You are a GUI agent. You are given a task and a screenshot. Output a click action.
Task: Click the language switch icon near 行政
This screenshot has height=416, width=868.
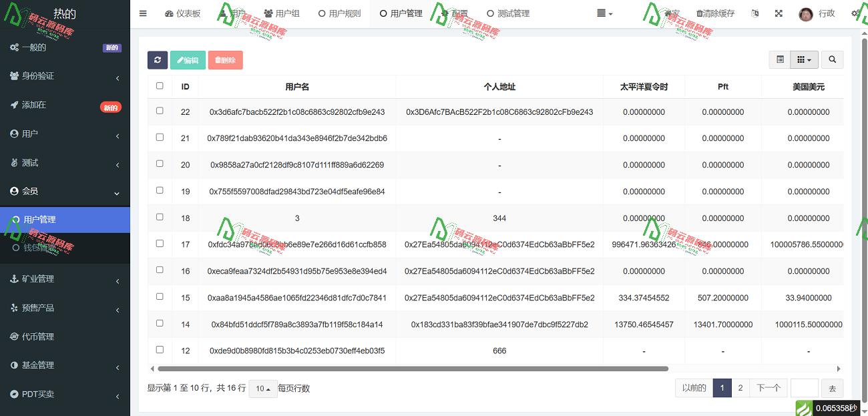click(754, 13)
